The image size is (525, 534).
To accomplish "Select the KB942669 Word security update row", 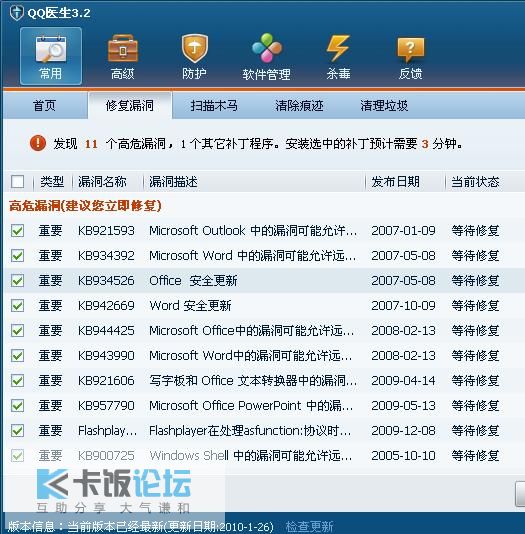I will pyautogui.click(x=264, y=305).
